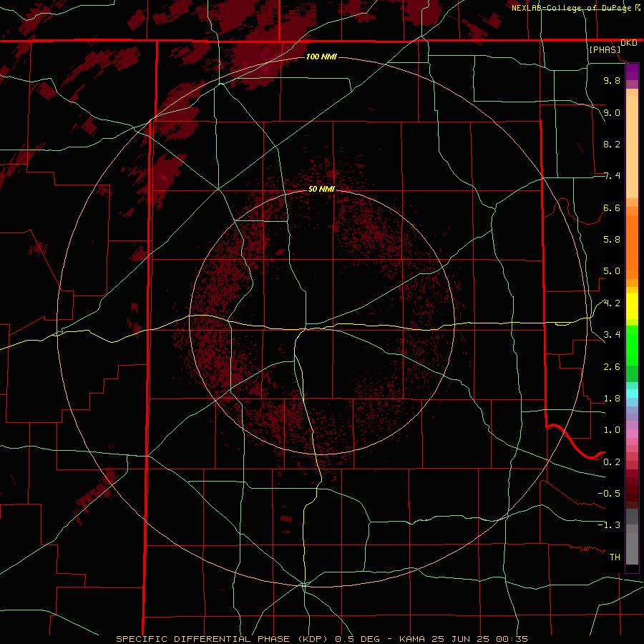The image size is (644, 644).
Task: Click the 8.2 legend value
Action: click(x=612, y=144)
